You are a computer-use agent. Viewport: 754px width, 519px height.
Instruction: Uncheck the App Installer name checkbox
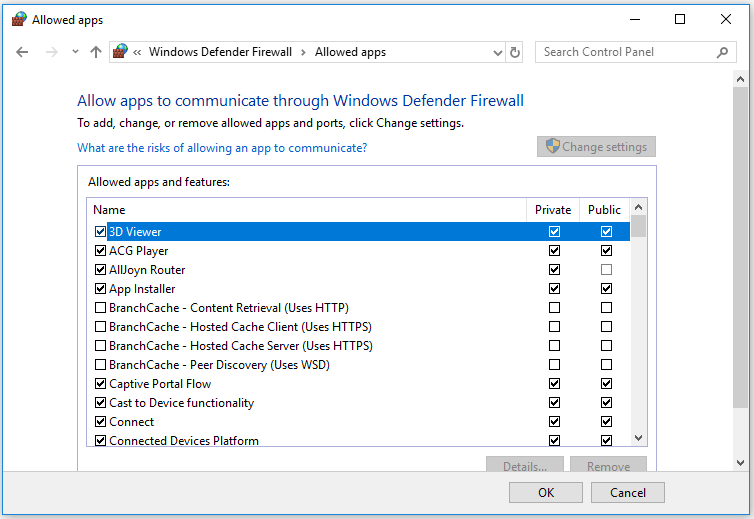click(100, 289)
